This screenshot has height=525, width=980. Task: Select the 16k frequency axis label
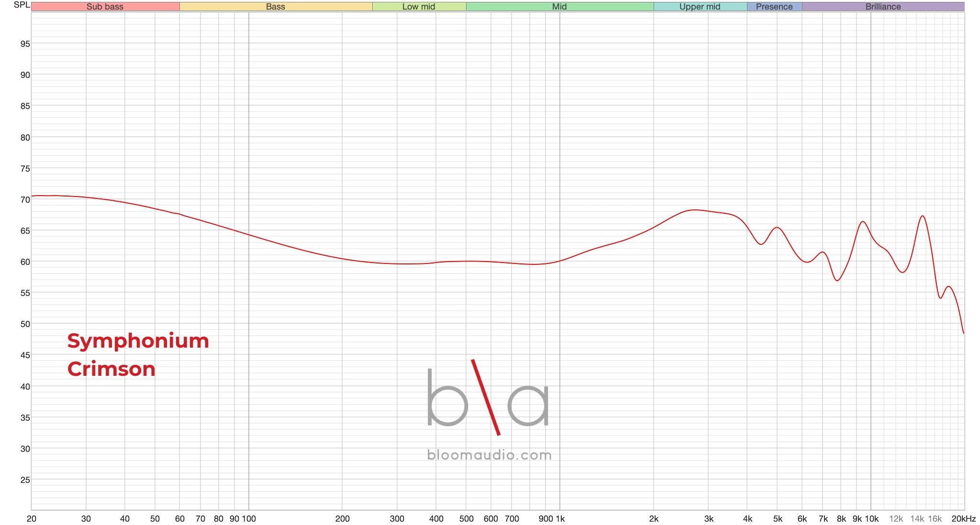935,519
